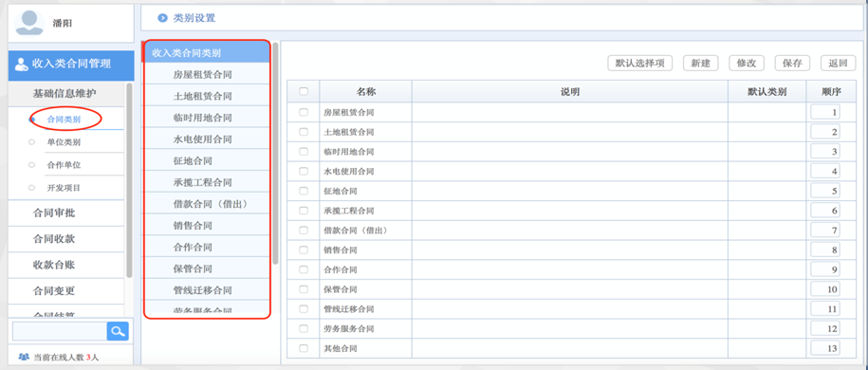
Task: Expand the 合同审批 menu section
Action: point(66,213)
